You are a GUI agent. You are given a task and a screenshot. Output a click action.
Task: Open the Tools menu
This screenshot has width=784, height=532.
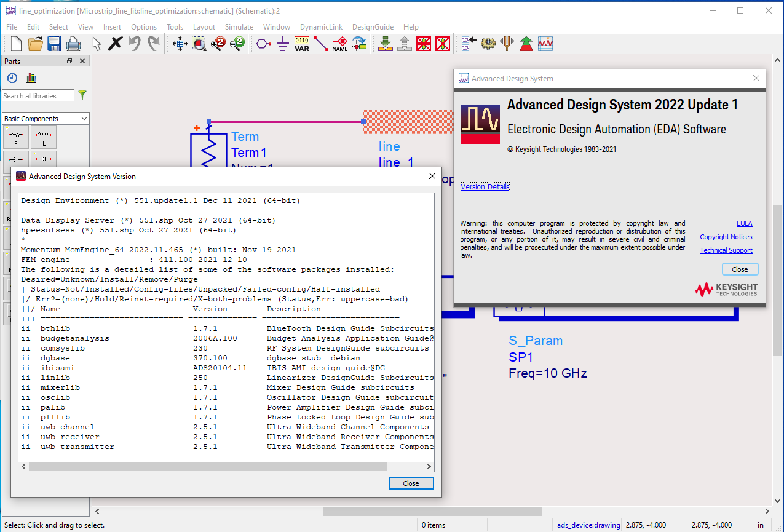click(175, 27)
